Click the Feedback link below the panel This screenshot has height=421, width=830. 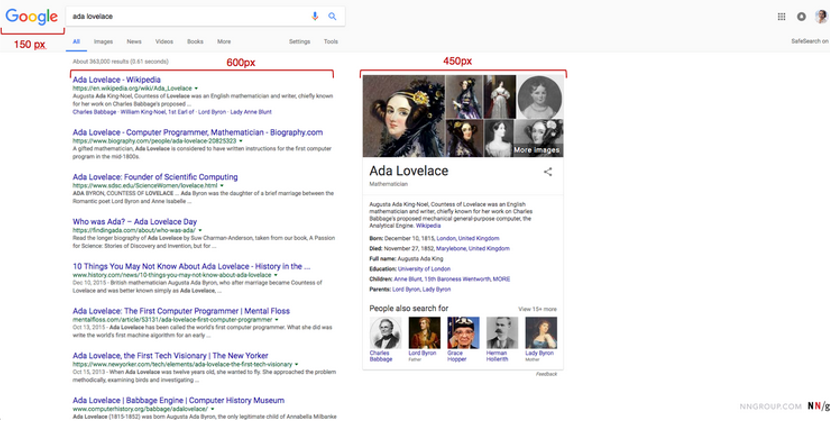546,374
